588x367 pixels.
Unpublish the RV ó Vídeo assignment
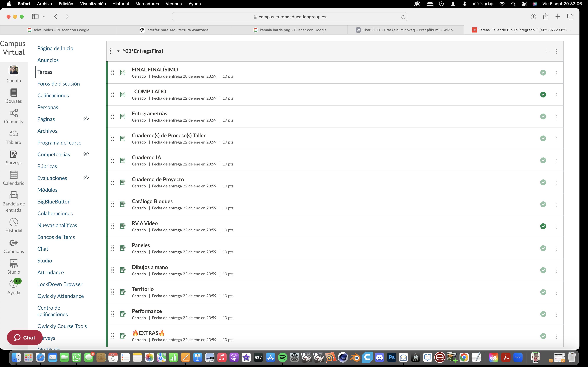point(543,226)
